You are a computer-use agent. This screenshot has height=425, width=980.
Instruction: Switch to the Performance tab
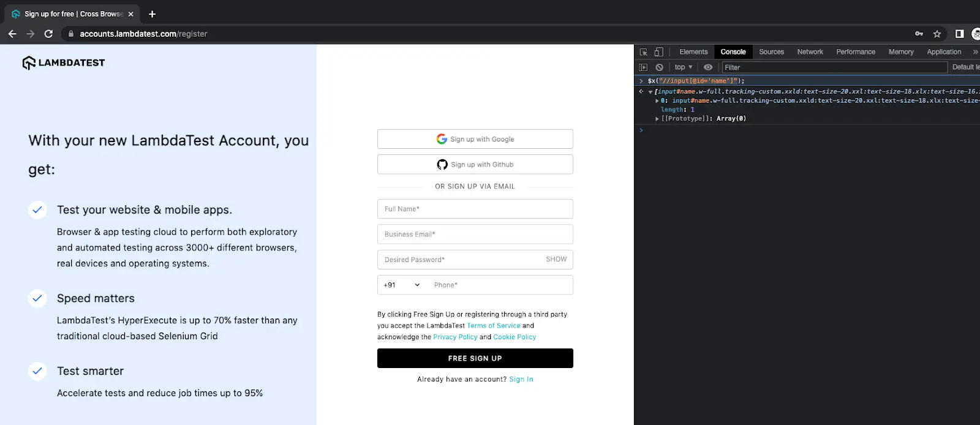(x=856, y=52)
